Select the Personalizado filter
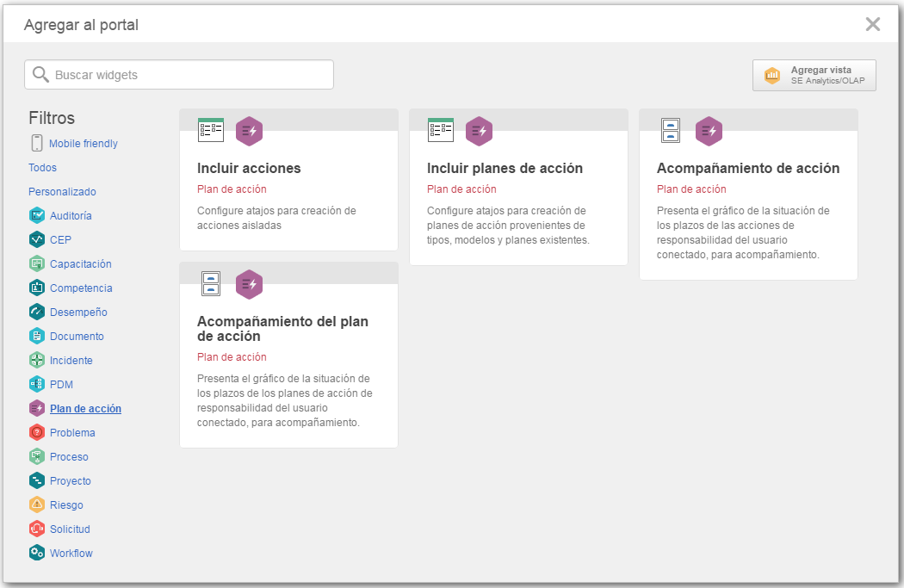The width and height of the screenshot is (904, 588). click(x=62, y=192)
